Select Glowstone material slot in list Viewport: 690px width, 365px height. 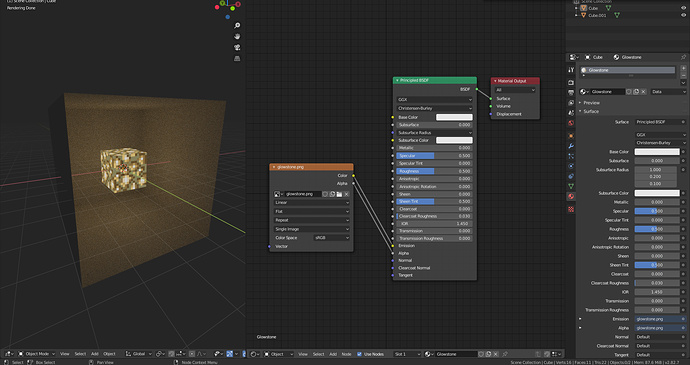point(628,70)
